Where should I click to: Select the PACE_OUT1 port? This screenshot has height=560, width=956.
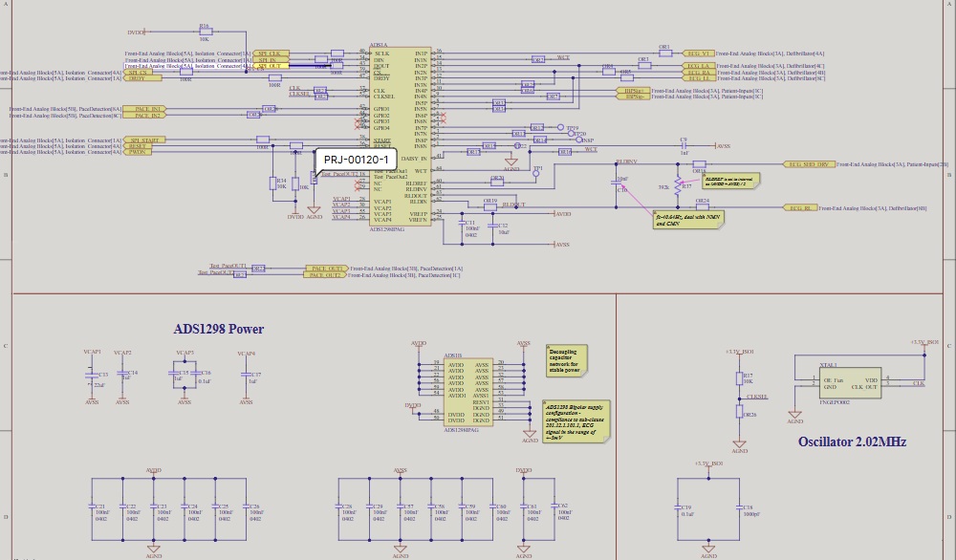(x=327, y=269)
